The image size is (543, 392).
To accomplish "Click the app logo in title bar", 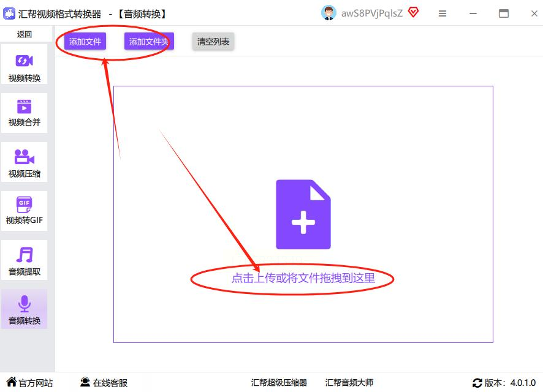I will [x=9, y=13].
